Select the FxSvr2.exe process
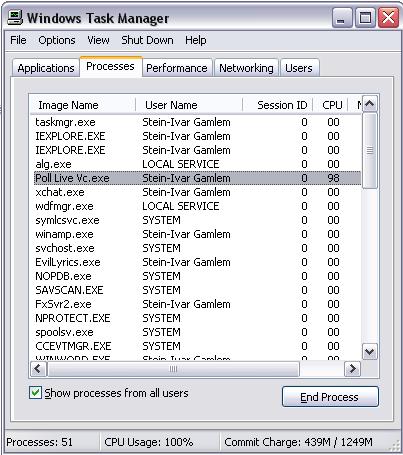 point(197,304)
